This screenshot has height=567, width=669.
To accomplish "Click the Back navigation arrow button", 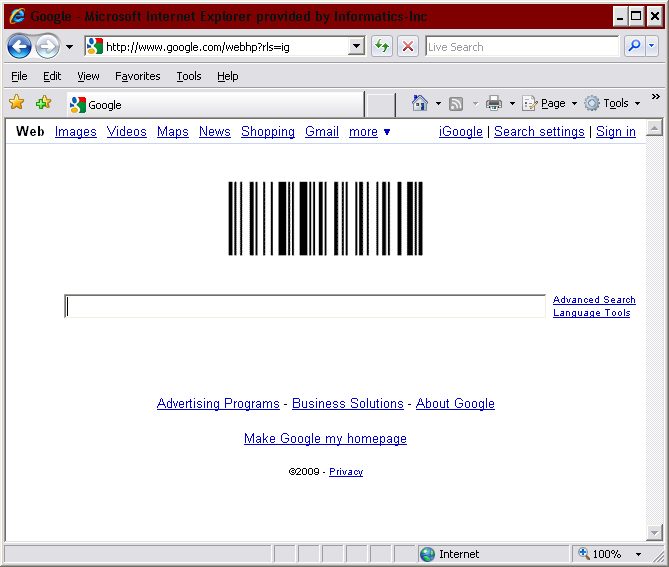I will (x=19, y=47).
